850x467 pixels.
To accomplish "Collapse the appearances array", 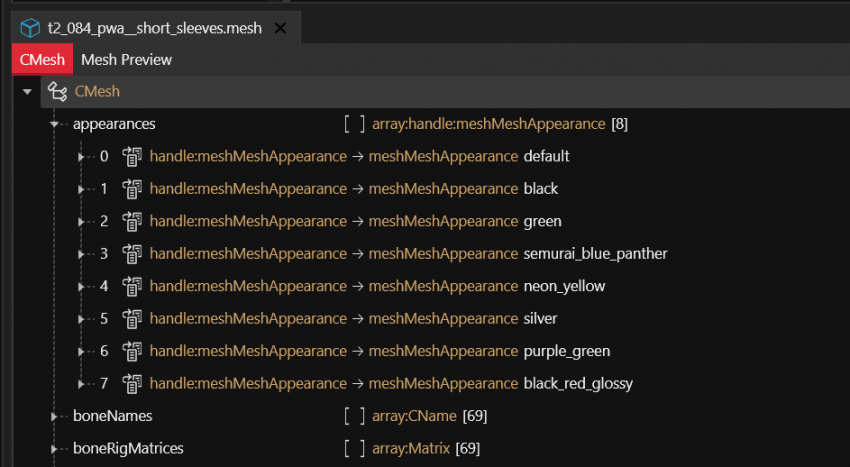I will [55, 124].
